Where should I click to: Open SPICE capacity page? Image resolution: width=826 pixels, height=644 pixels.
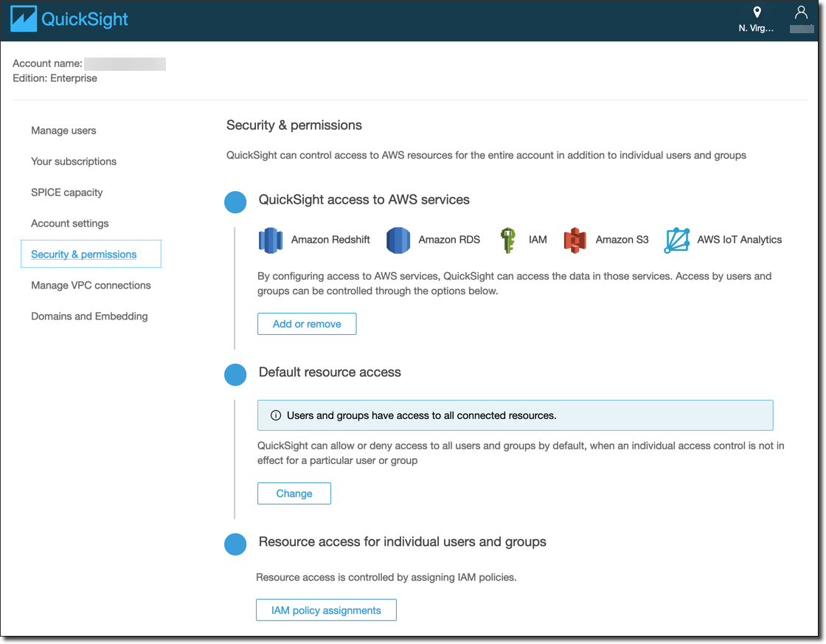point(67,193)
